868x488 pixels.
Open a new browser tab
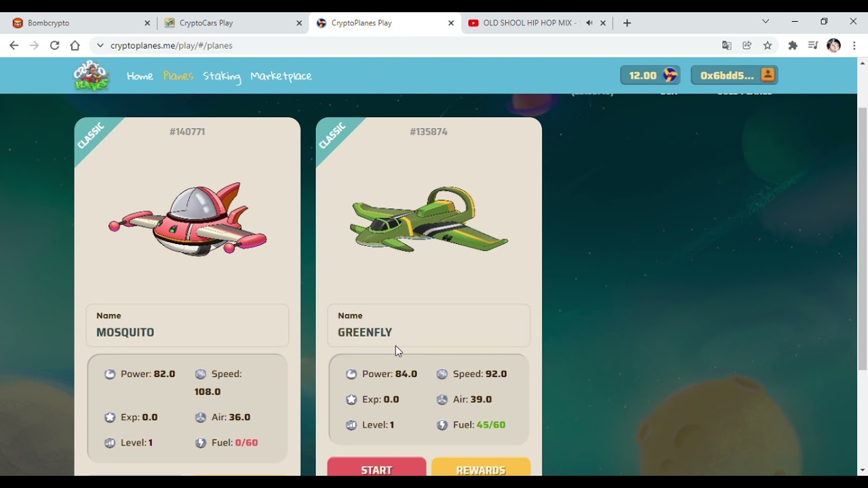tap(627, 23)
